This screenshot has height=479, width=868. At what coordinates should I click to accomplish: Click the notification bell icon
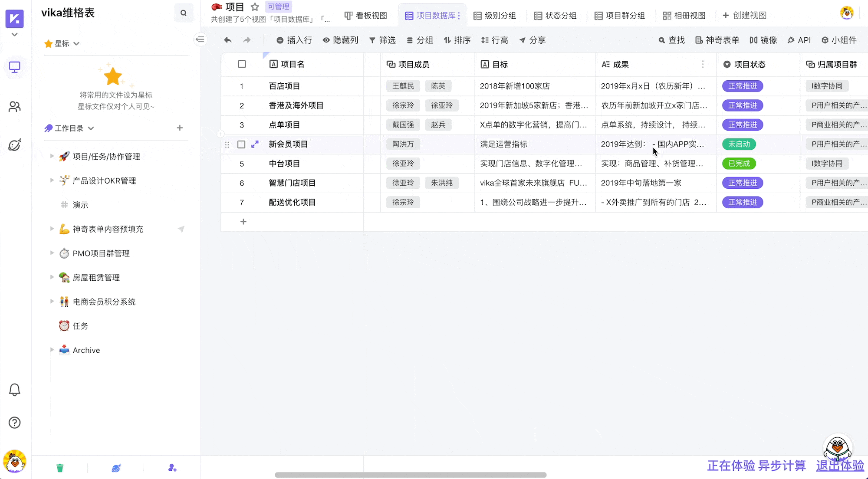coord(15,390)
